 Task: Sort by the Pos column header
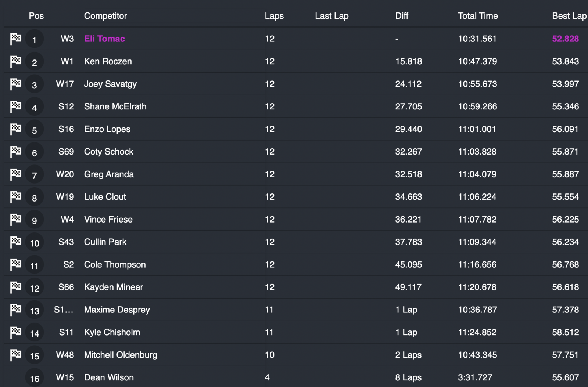[36, 16]
